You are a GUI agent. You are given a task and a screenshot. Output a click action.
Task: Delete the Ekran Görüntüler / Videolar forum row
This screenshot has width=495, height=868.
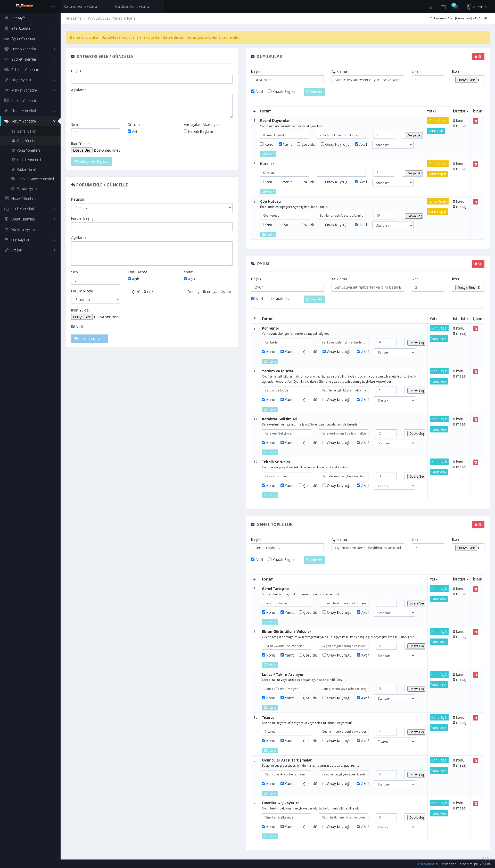coord(475,632)
